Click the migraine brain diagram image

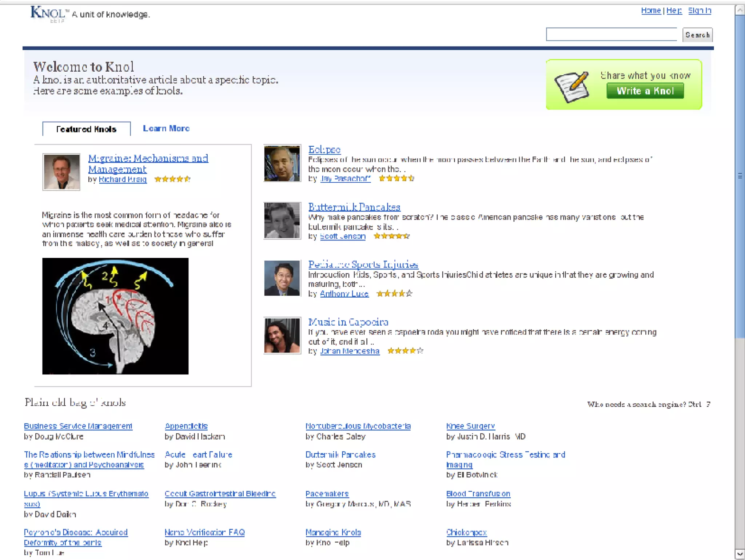pos(115,316)
